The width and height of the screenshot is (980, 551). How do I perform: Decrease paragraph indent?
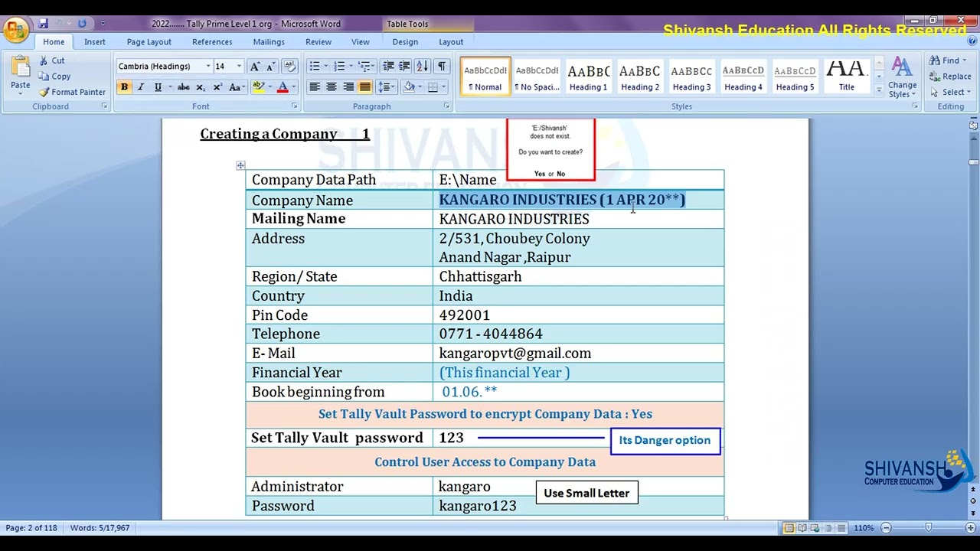(x=388, y=67)
